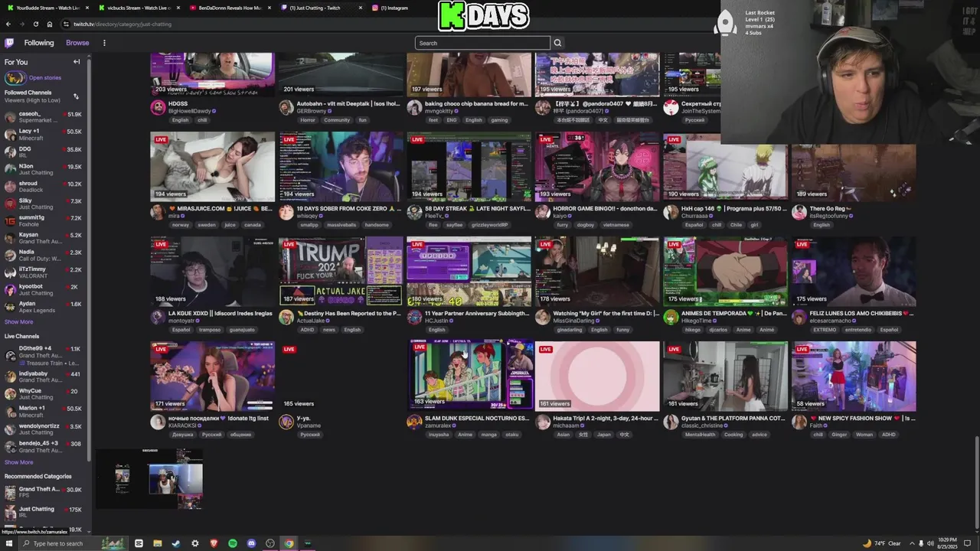Click Faith's channel avatar
Image resolution: width=980 pixels, height=551 pixels.
(799, 422)
